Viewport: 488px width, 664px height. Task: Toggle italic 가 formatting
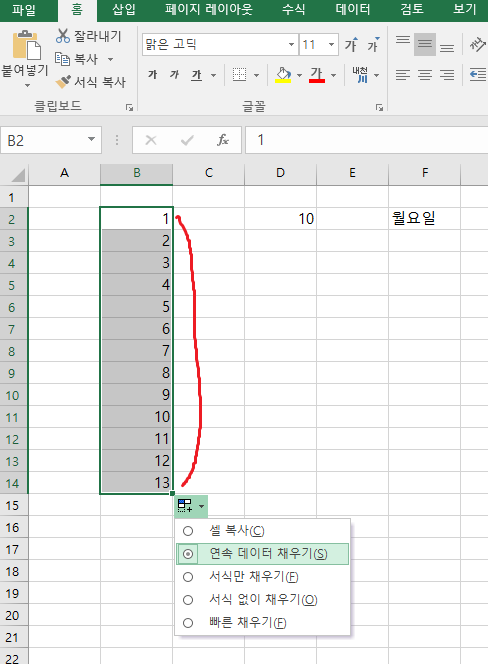(x=174, y=75)
